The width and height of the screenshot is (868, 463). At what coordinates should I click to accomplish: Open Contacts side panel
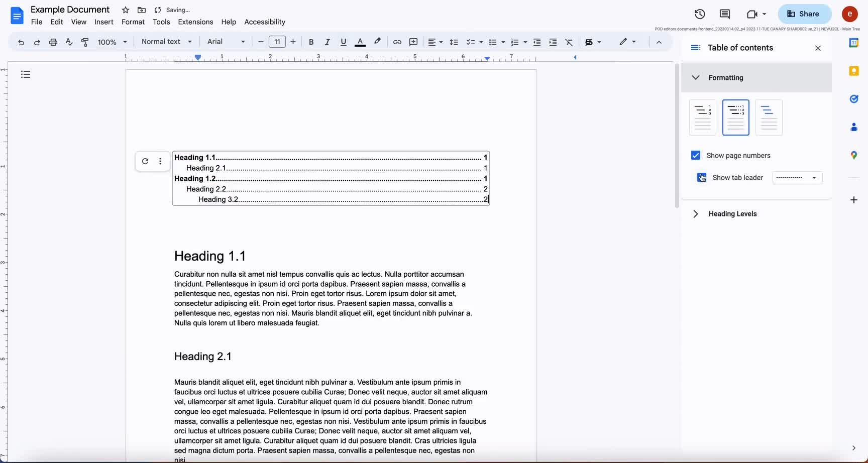click(853, 127)
